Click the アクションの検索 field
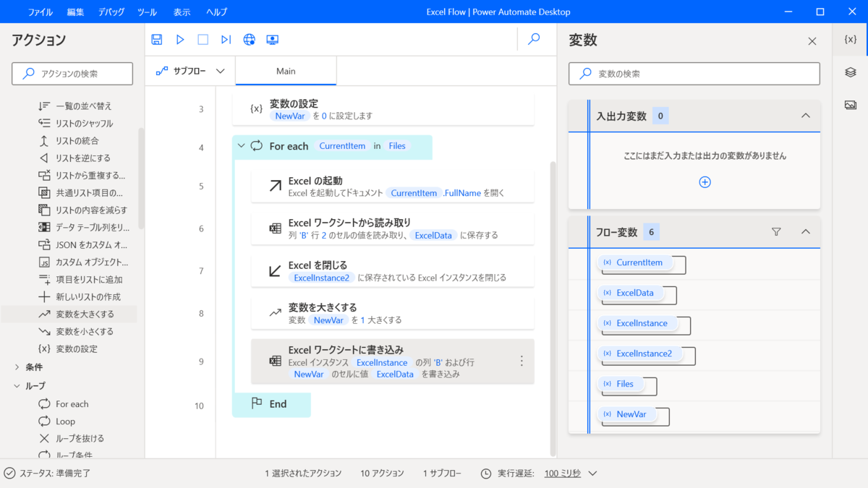 [72, 74]
